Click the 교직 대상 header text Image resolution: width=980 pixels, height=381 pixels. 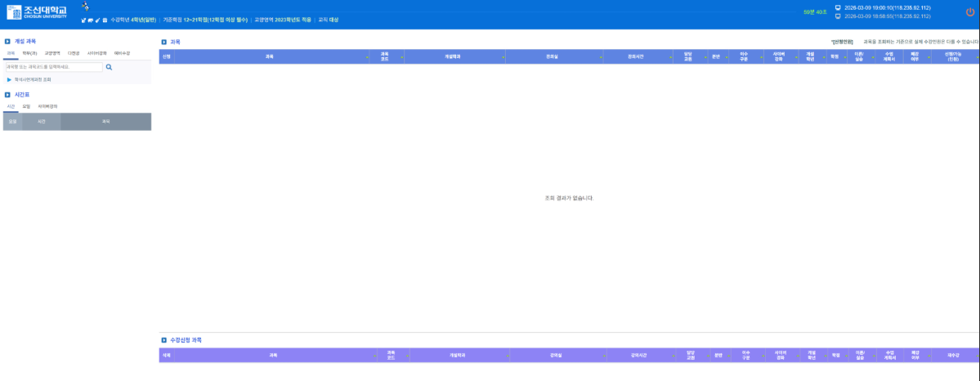328,20
